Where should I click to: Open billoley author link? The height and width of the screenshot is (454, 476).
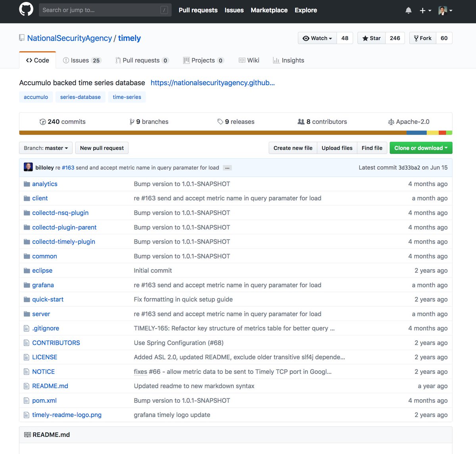44,167
